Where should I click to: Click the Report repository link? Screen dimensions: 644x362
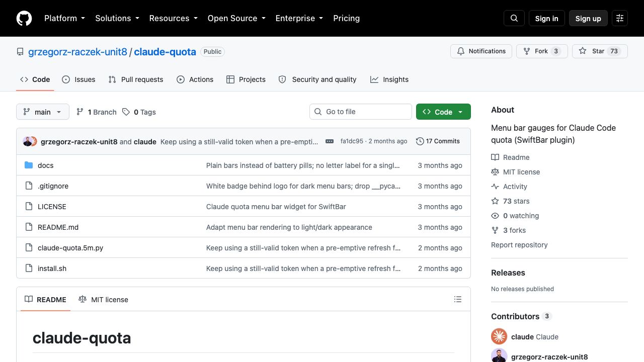519,245
